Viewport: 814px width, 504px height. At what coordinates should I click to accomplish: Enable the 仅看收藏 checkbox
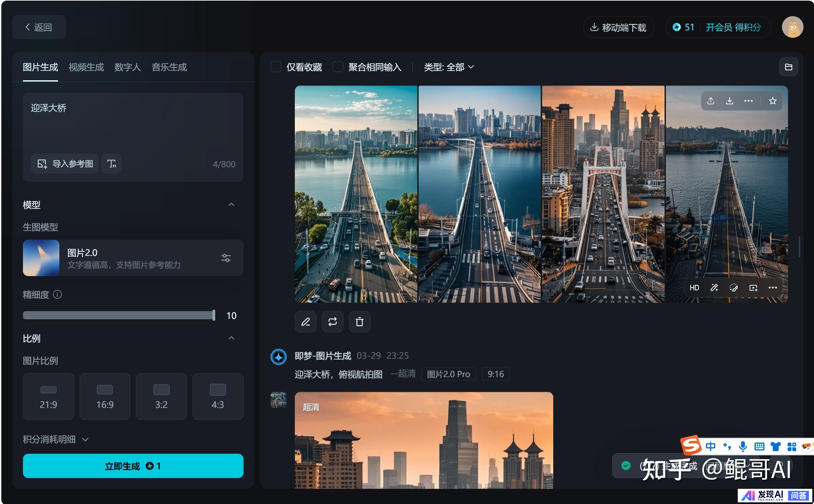click(x=276, y=67)
